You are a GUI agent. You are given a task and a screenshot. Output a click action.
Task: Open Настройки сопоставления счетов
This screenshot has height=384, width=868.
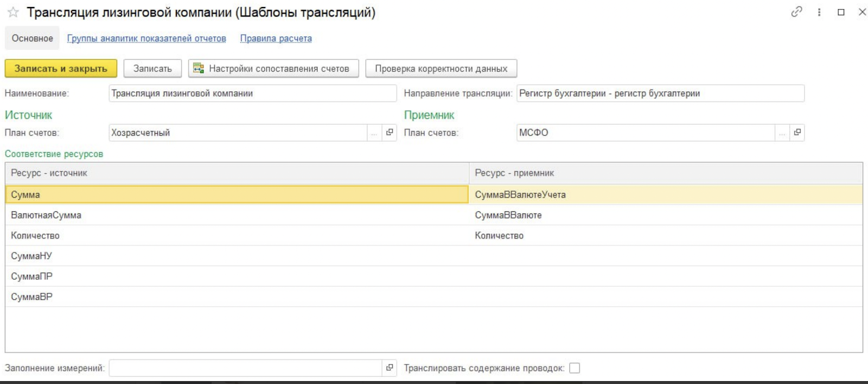pyautogui.click(x=273, y=68)
